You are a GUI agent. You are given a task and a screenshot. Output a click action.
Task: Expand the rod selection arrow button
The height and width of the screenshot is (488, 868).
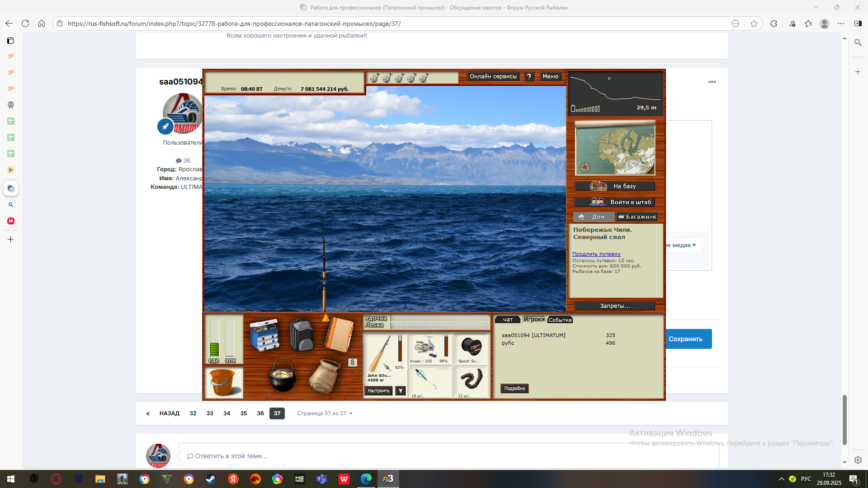(401, 391)
